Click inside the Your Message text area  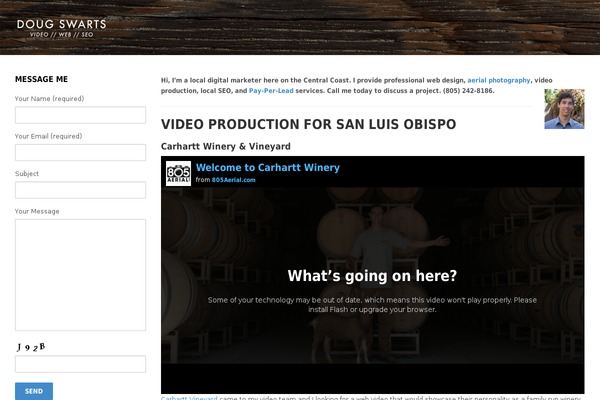[80, 275]
